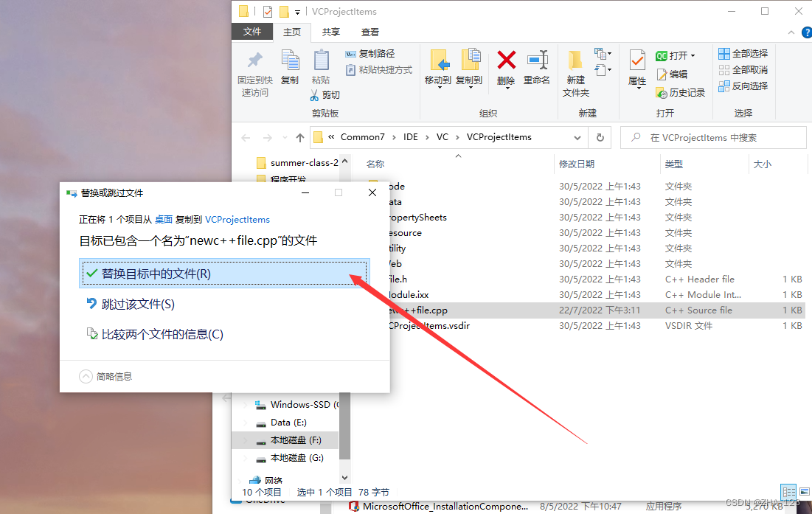Click IDE in the address path

click(x=411, y=137)
